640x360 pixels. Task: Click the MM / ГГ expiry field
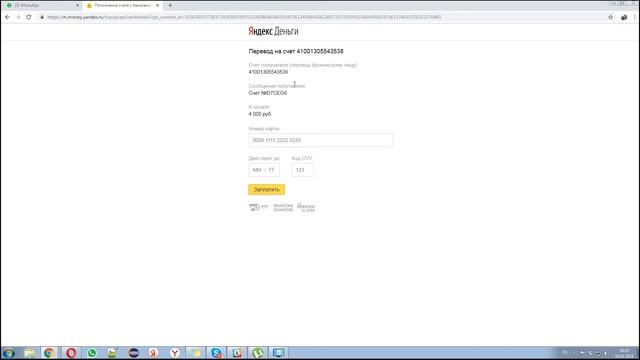264,170
